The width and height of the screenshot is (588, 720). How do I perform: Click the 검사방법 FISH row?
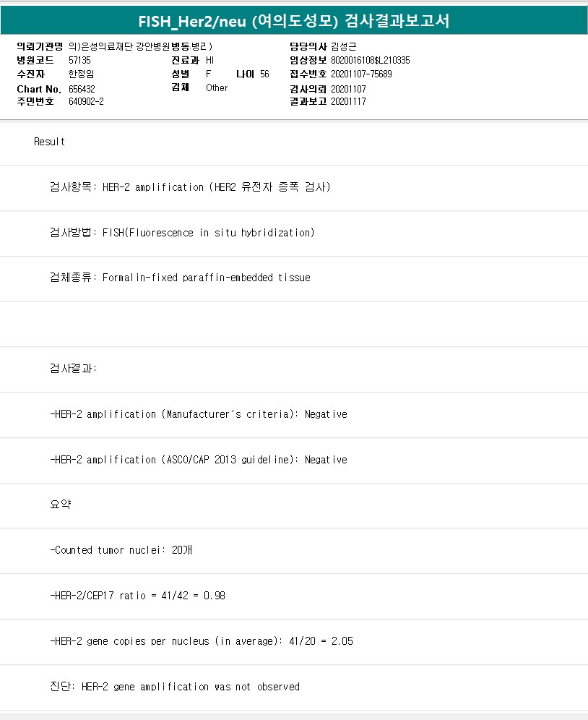click(183, 233)
